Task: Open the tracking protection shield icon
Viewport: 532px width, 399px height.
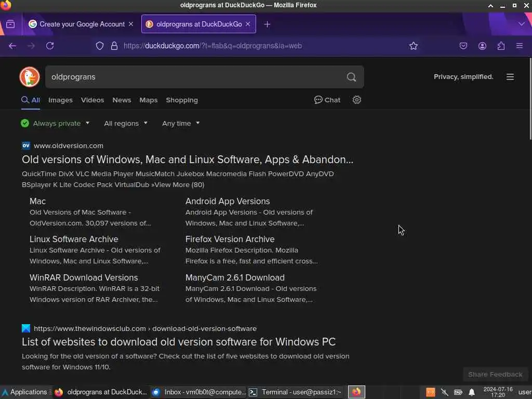Action: pos(100,46)
